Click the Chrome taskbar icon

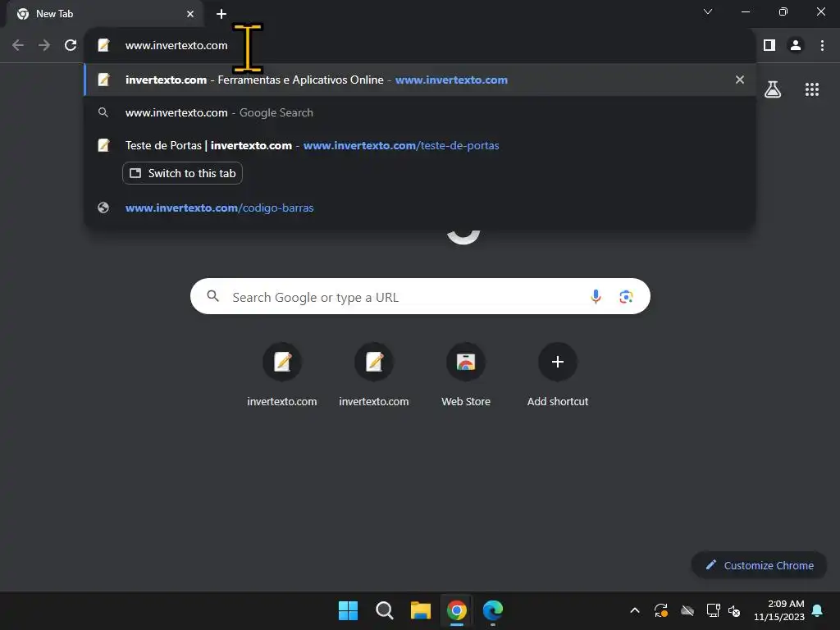pos(456,610)
